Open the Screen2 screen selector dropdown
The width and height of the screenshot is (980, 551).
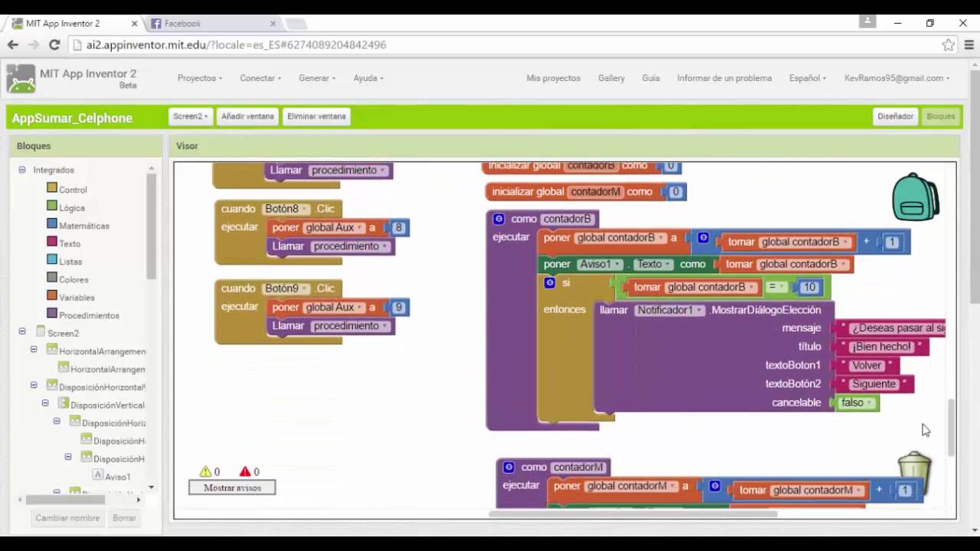[x=190, y=116]
